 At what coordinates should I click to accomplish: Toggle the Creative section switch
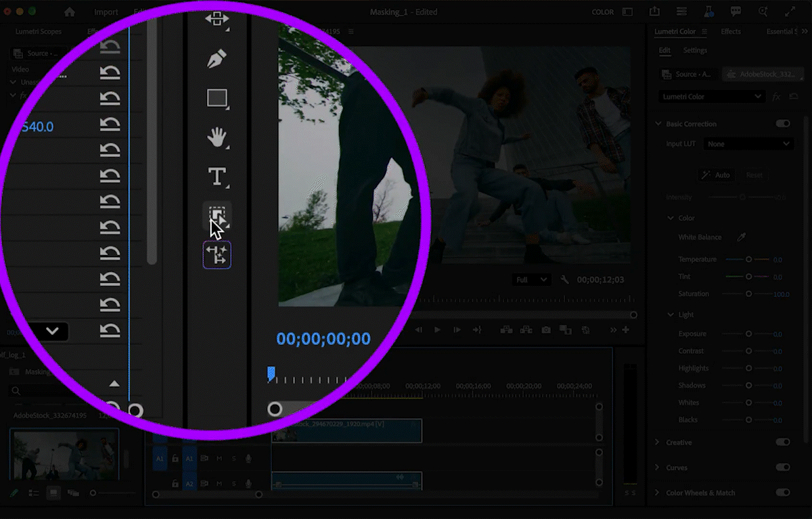click(x=783, y=443)
